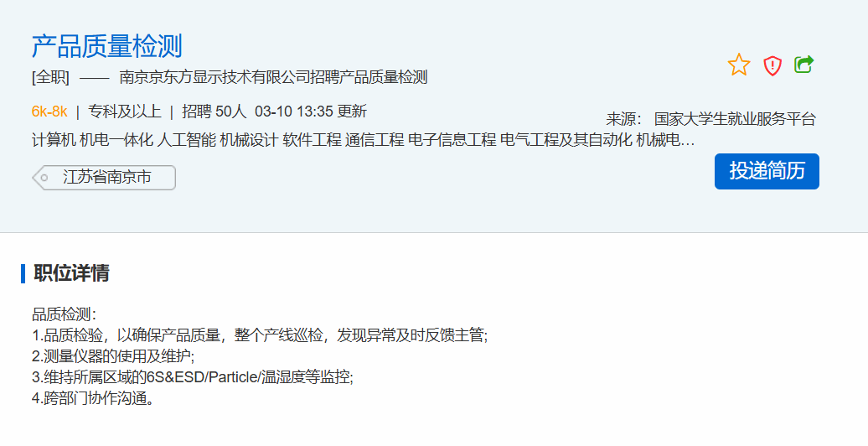Viewport: 868px width, 446px height.
Task: Click the 03-10 13:35 更新 timestamp
Action: (311, 111)
